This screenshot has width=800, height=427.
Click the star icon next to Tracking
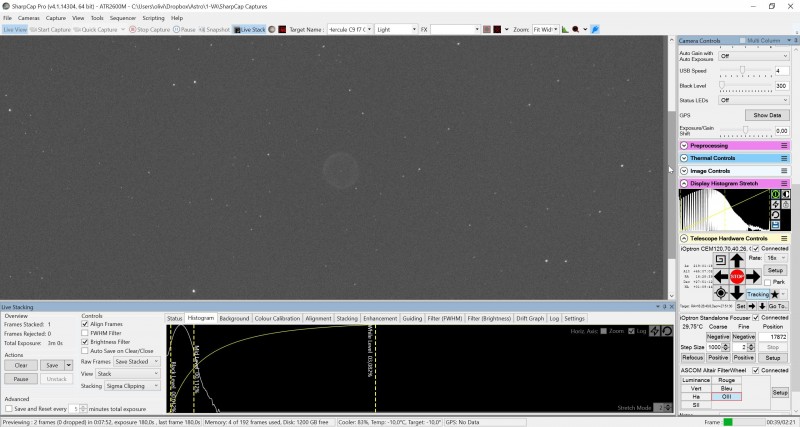pos(775,294)
